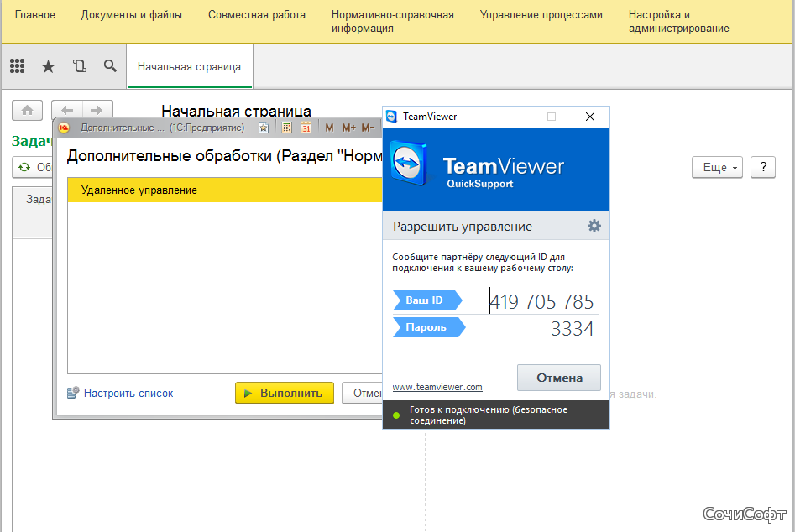Click the yellow Выполнить button
The width and height of the screenshot is (795, 532).
click(x=285, y=393)
